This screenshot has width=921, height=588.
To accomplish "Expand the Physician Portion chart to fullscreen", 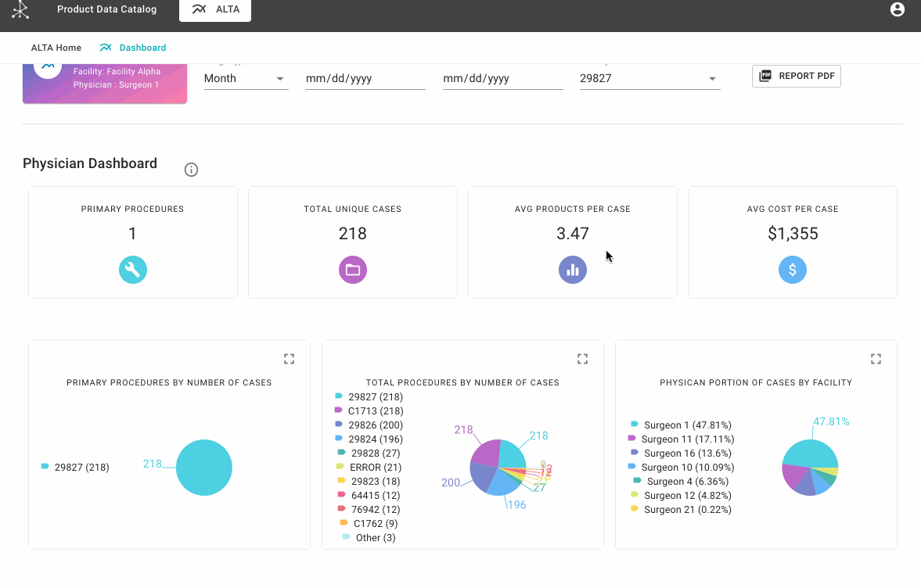I will point(876,359).
